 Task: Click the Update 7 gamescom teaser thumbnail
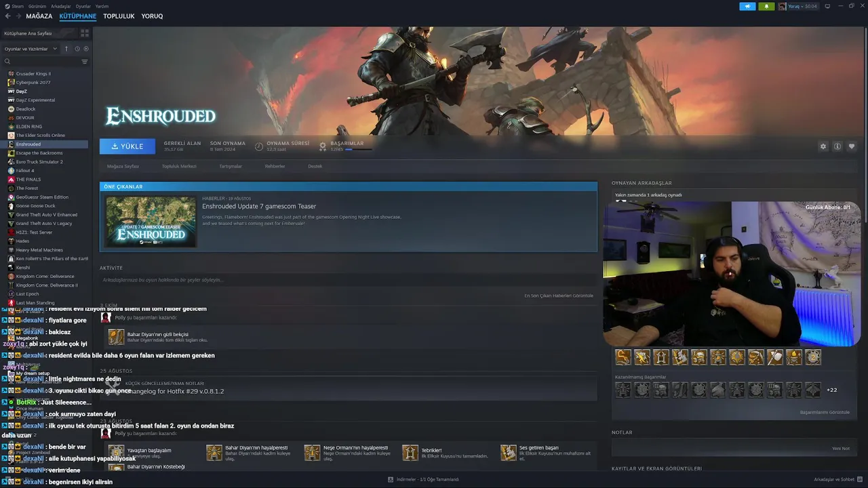(151, 222)
